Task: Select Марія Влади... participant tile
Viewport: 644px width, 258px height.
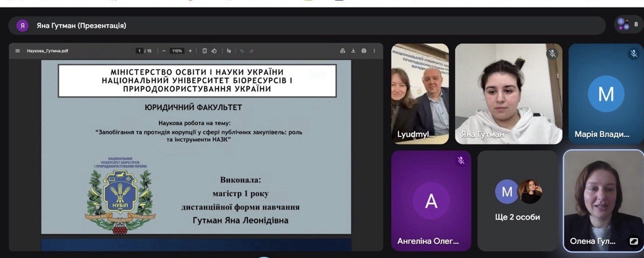Action: pyautogui.click(x=606, y=94)
